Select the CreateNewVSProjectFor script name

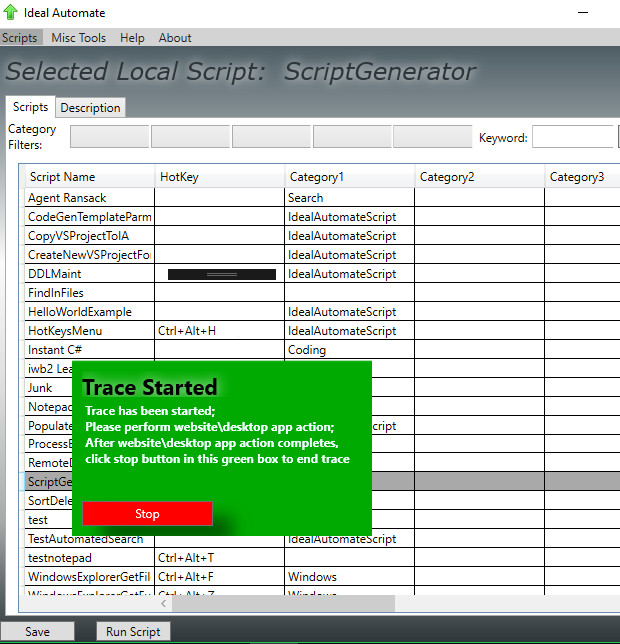point(89,255)
